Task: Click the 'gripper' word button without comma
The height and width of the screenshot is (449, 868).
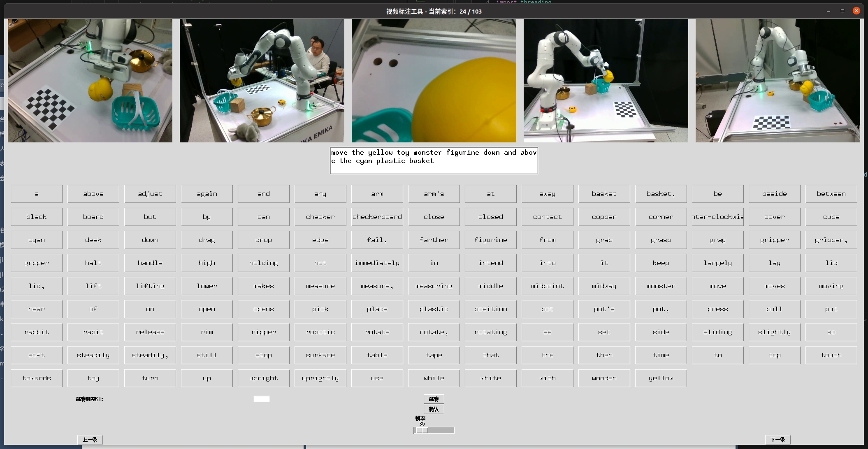Action: tap(774, 240)
